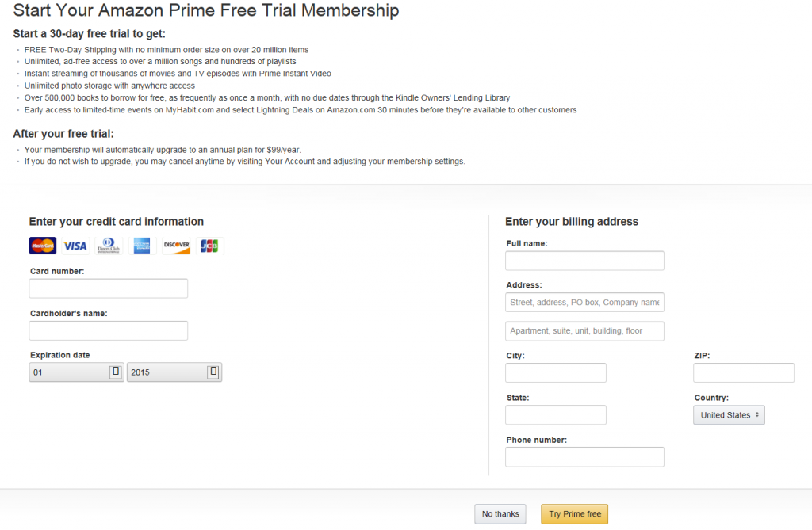Focus the Card number field
The image size is (812, 530).
(109, 288)
